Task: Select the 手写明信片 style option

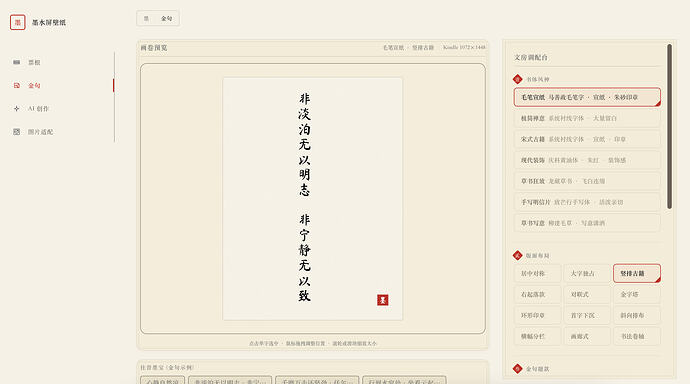Action: tap(587, 202)
